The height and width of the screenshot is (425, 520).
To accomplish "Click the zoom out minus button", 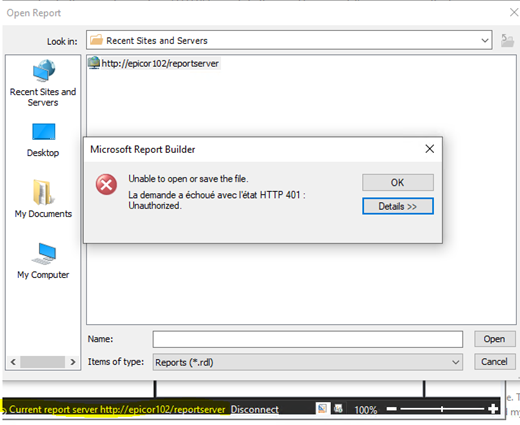I will point(392,409).
